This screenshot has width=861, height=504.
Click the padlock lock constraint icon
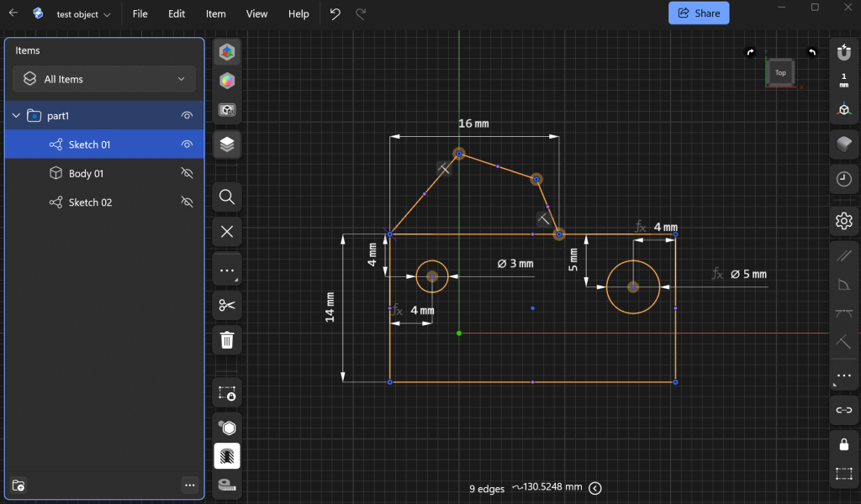click(843, 444)
